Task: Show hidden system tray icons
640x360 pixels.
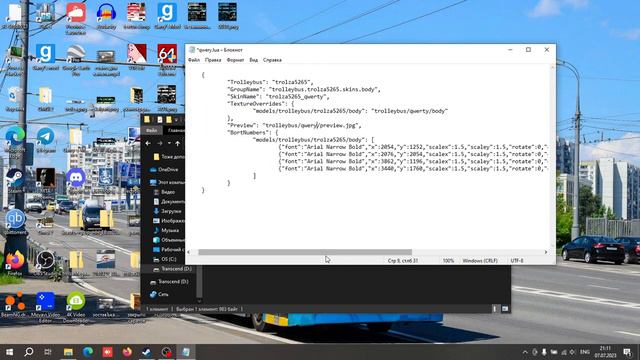Action: (525, 352)
